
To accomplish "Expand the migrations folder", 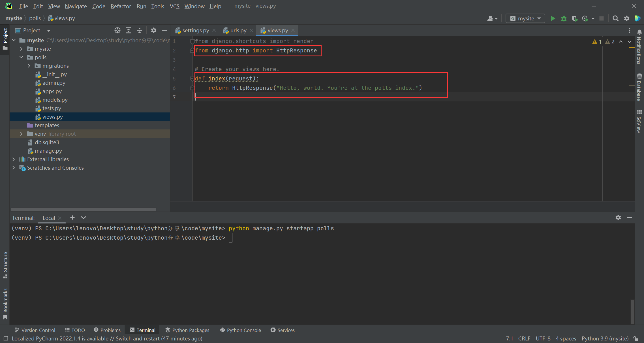I will tap(29, 66).
